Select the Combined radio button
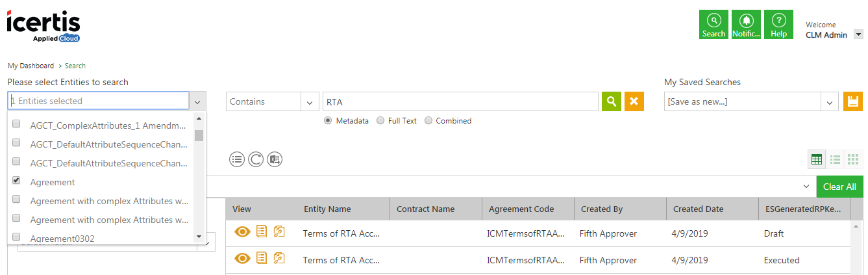The width and height of the screenshot is (868, 275). pyautogui.click(x=428, y=120)
